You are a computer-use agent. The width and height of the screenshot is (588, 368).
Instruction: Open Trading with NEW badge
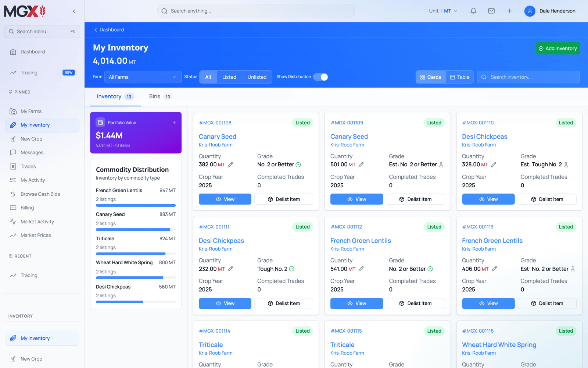pos(42,72)
